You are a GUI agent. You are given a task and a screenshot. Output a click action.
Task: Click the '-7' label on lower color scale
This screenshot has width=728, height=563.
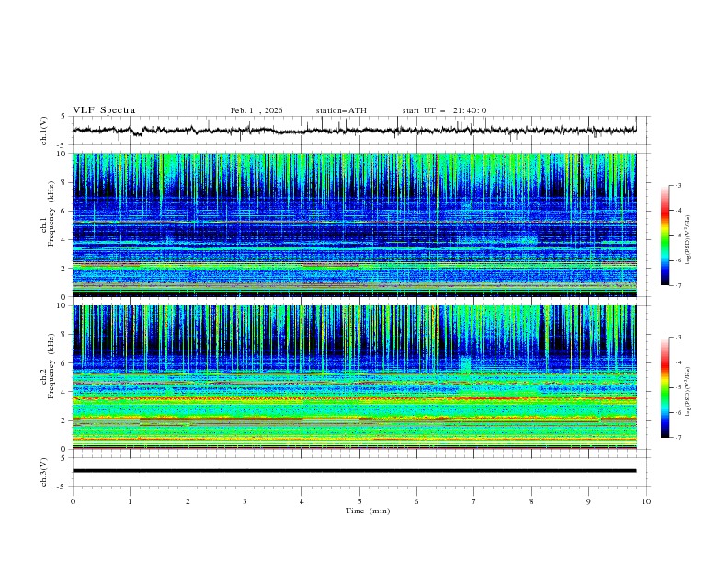(677, 438)
